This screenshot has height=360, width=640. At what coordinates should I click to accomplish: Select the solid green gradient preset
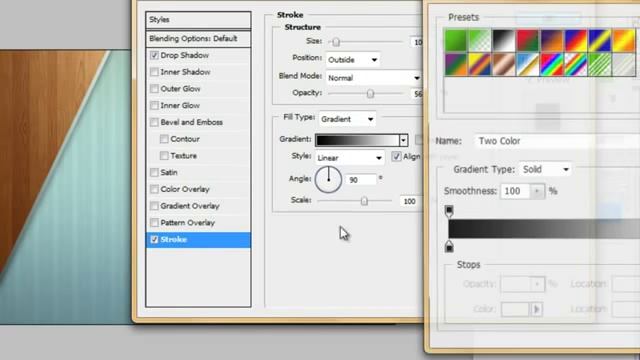(x=456, y=40)
